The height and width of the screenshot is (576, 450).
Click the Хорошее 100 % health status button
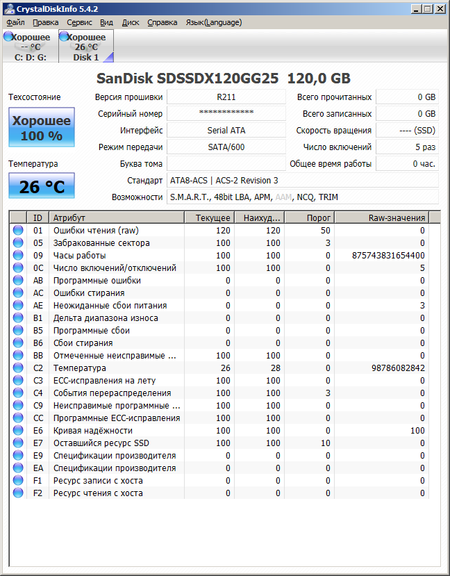[42, 127]
